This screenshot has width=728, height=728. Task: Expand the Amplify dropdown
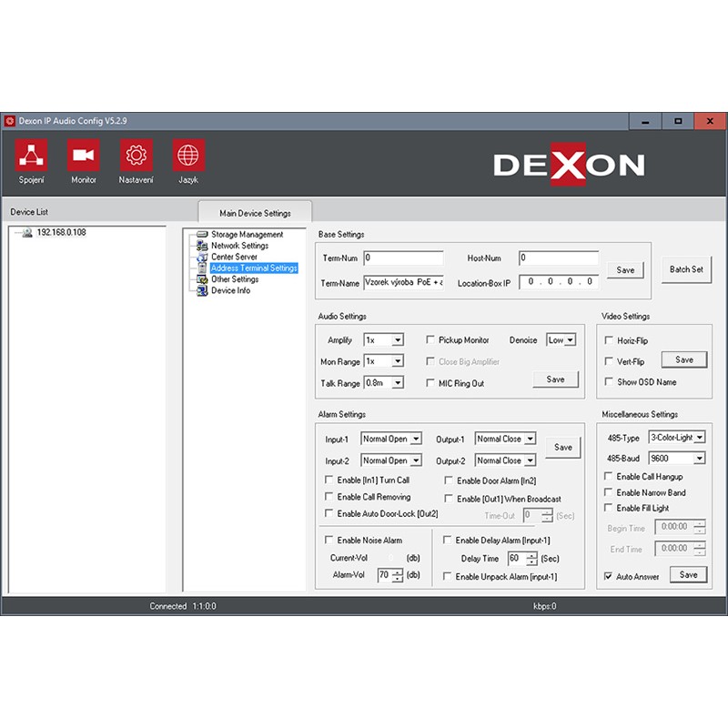(397, 340)
